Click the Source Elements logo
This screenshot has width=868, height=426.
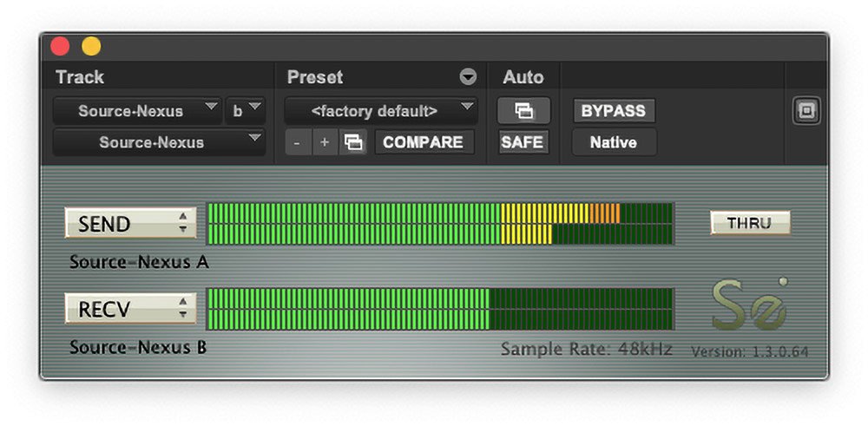click(750, 305)
